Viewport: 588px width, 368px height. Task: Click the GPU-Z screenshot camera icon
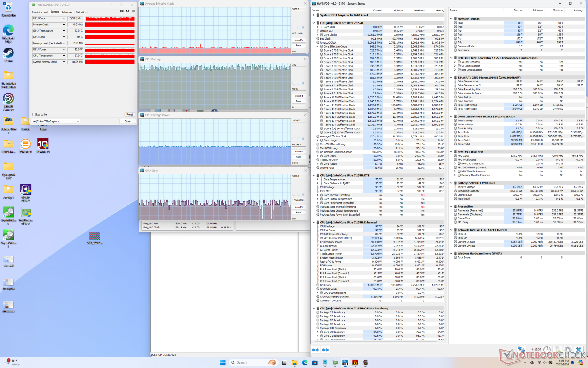[122, 11]
